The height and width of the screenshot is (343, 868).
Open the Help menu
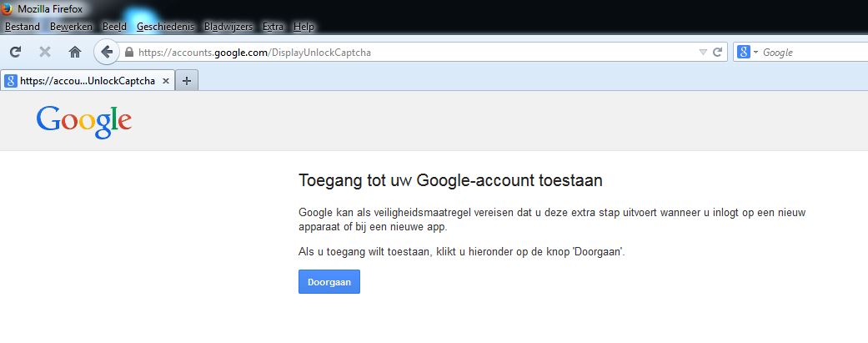pyautogui.click(x=304, y=27)
